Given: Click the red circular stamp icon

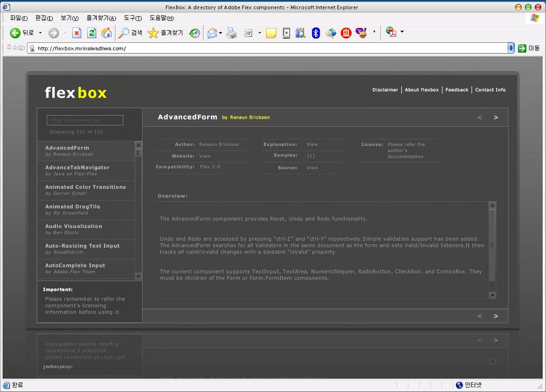Looking at the screenshot, I should coord(346,33).
